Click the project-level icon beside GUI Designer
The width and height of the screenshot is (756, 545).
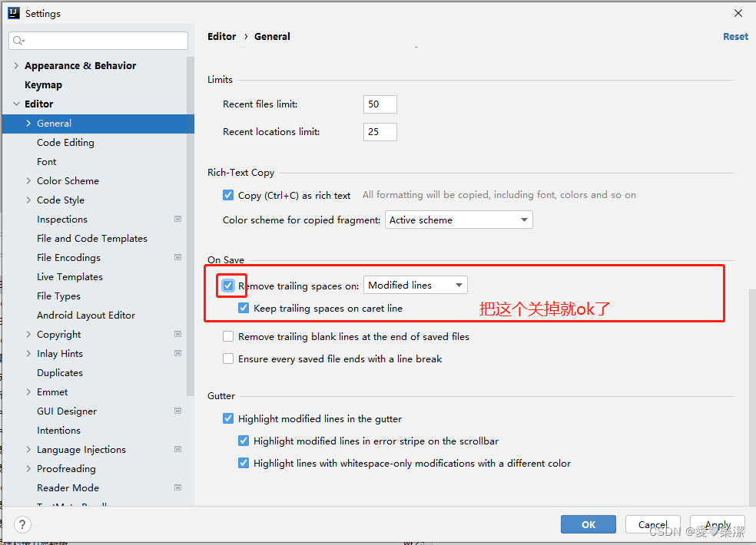[178, 411]
